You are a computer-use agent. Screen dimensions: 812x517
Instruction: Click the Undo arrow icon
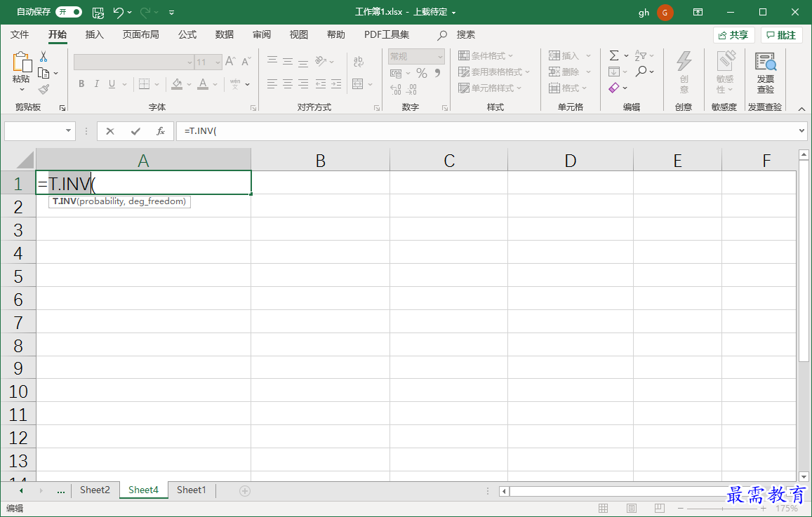click(x=118, y=13)
